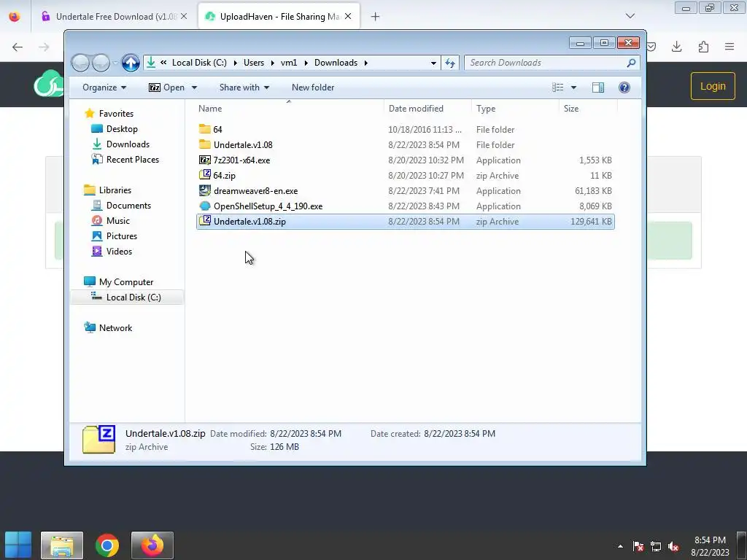Image resolution: width=747 pixels, height=560 pixels.
Task: Select the UploadHaven File Sharing tab
Action: point(279,16)
